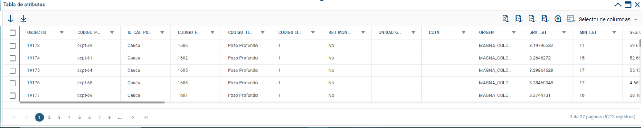Export the table to Excel file
644x128 pixels.
(x=506, y=19)
